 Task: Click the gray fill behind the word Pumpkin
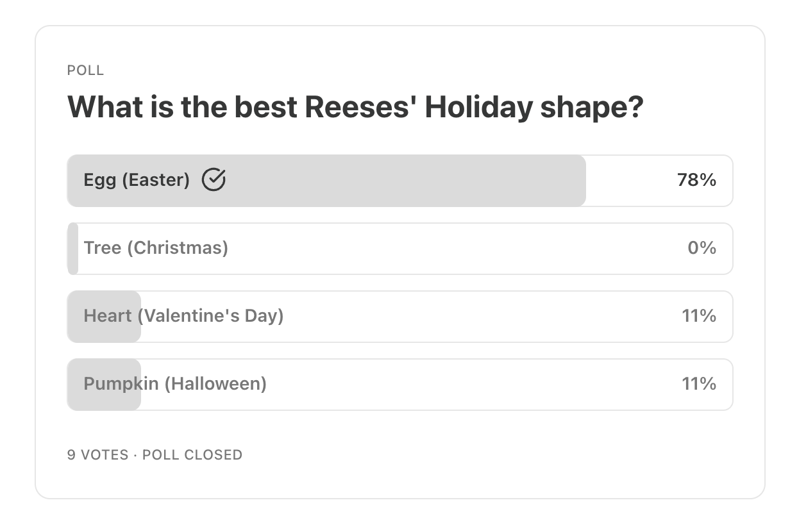(104, 385)
